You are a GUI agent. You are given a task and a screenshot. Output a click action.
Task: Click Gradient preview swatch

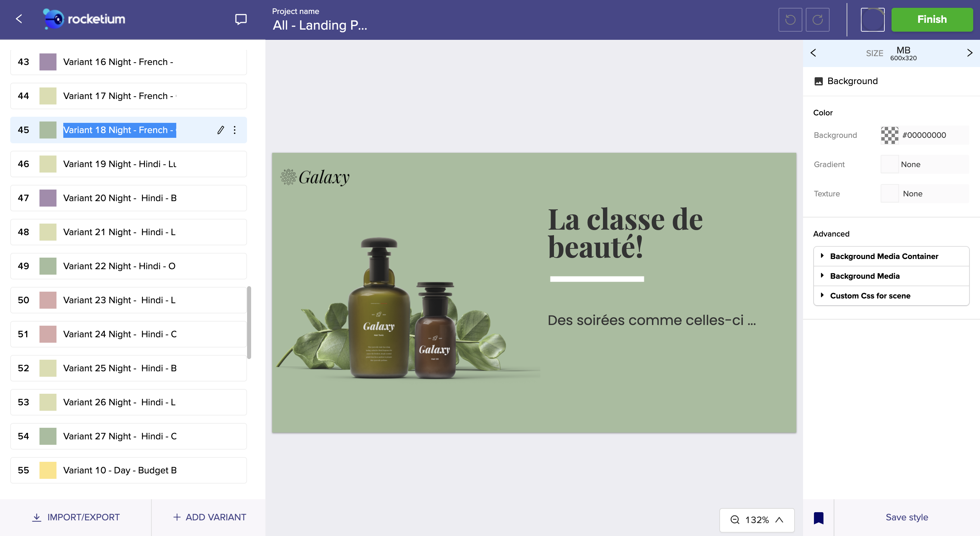(889, 164)
